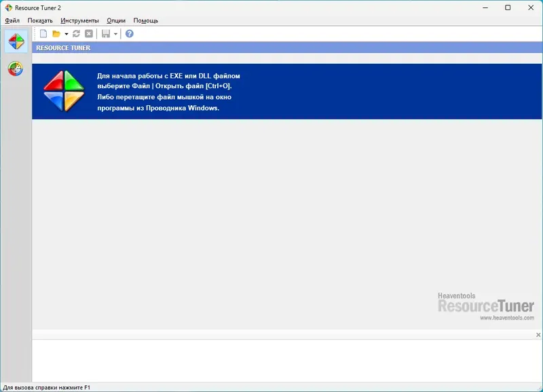Open the Инструменты menu
This screenshot has width=543, height=392.
(81, 20)
